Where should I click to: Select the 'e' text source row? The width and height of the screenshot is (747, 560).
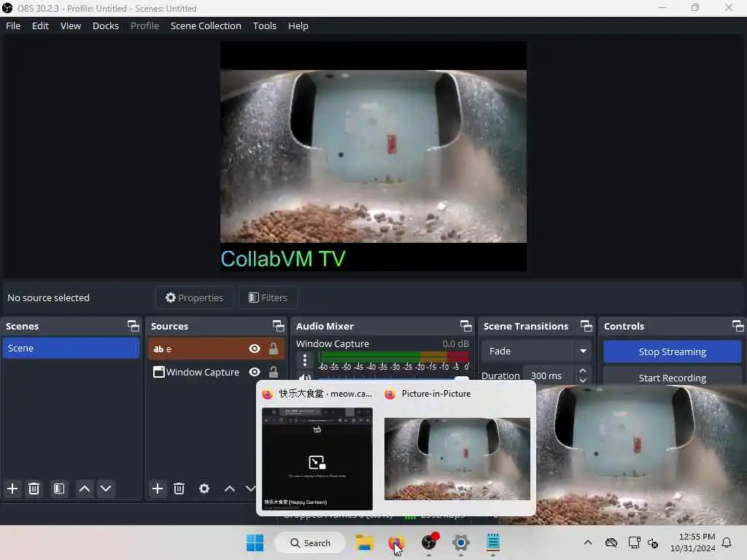click(216, 349)
